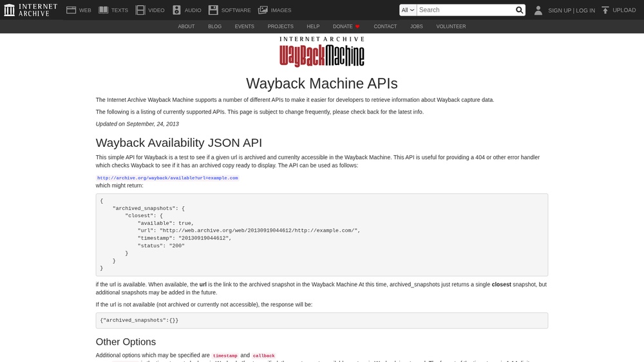Click the red callback code label
This screenshot has width=644, height=362.
[263, 356]
